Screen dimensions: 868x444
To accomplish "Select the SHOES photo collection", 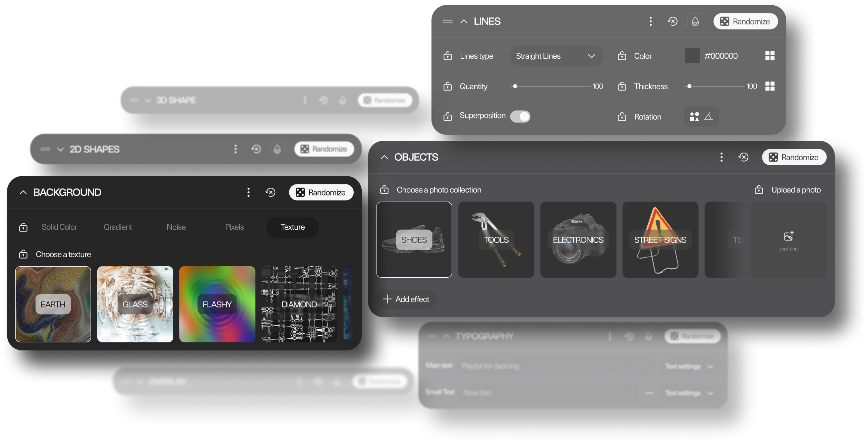I will coord(414,240).
